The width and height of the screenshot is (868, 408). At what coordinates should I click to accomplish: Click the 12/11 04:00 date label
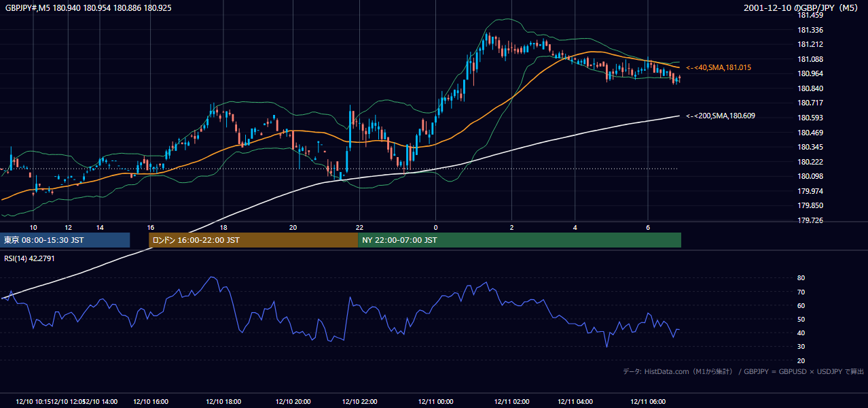point(575,401)
